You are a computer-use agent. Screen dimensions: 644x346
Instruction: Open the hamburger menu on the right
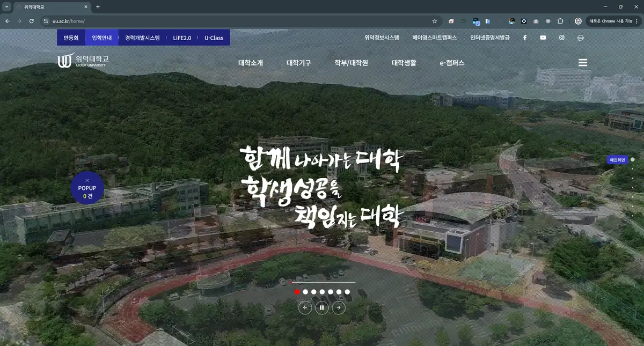click(583, 62)
